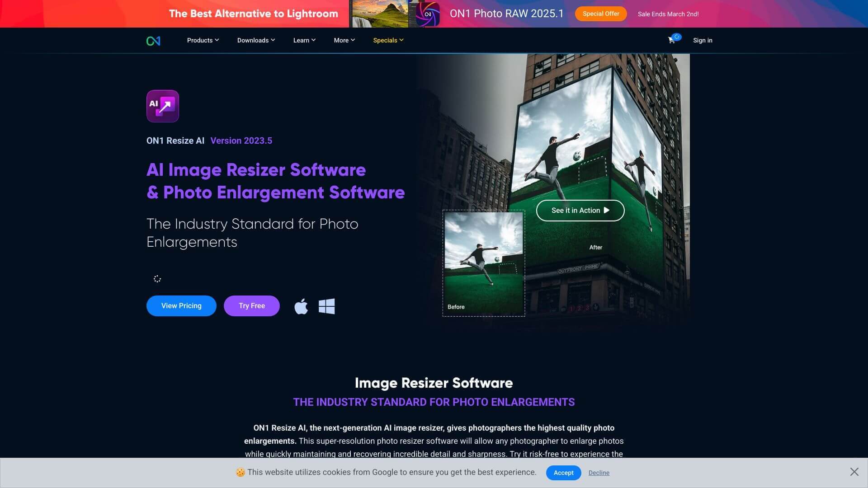This screenshot has height=488, width=868.
Task: Click the View Pricing button
Action: (x=181, y=306)
